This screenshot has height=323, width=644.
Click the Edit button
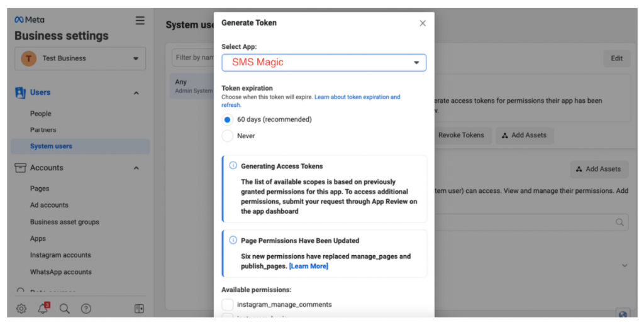616,58
